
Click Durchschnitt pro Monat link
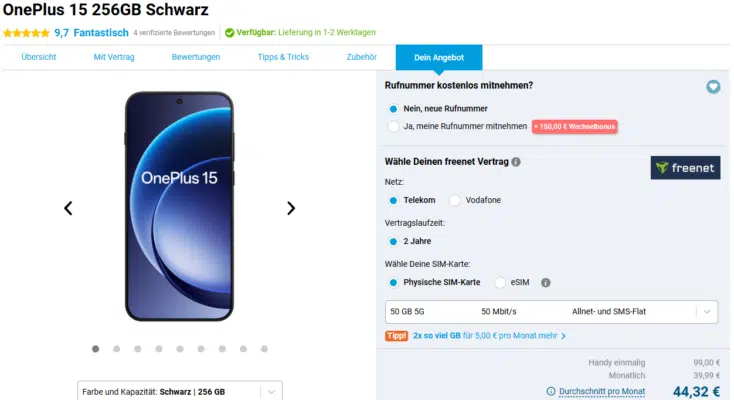tap(602, 391)
